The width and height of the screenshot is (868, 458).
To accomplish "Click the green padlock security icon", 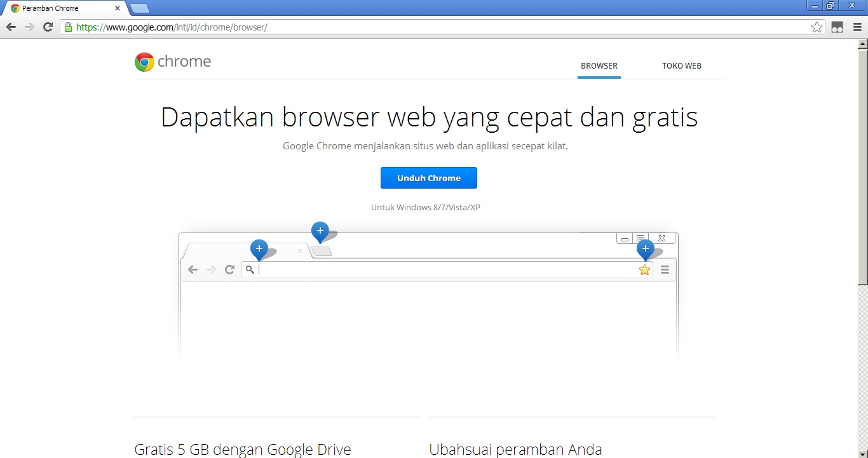I will click(68, 27).
